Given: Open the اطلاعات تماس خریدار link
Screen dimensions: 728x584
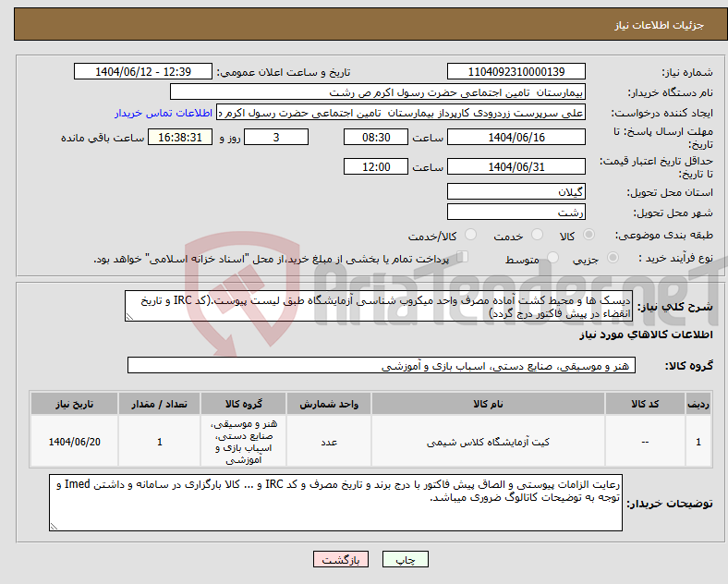Looking at the screenshot, I should click(164, 114).
